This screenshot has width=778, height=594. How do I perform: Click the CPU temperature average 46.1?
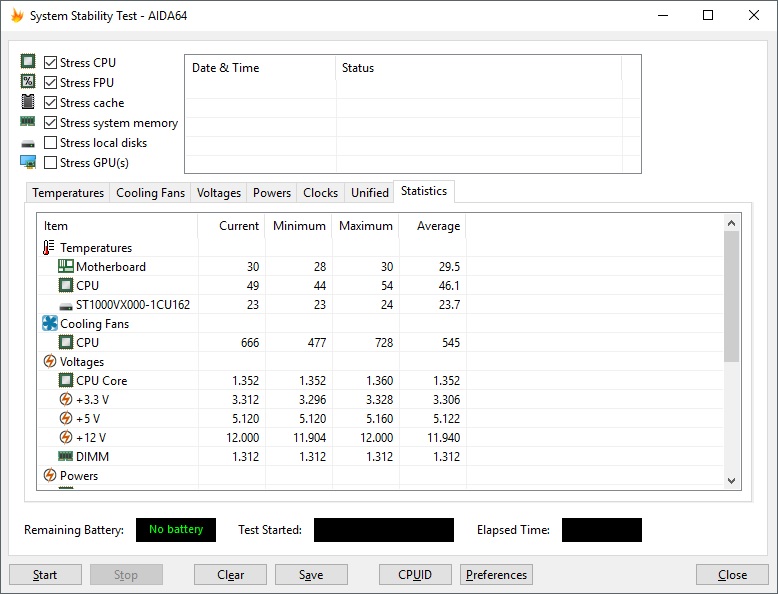coord(449,286)
